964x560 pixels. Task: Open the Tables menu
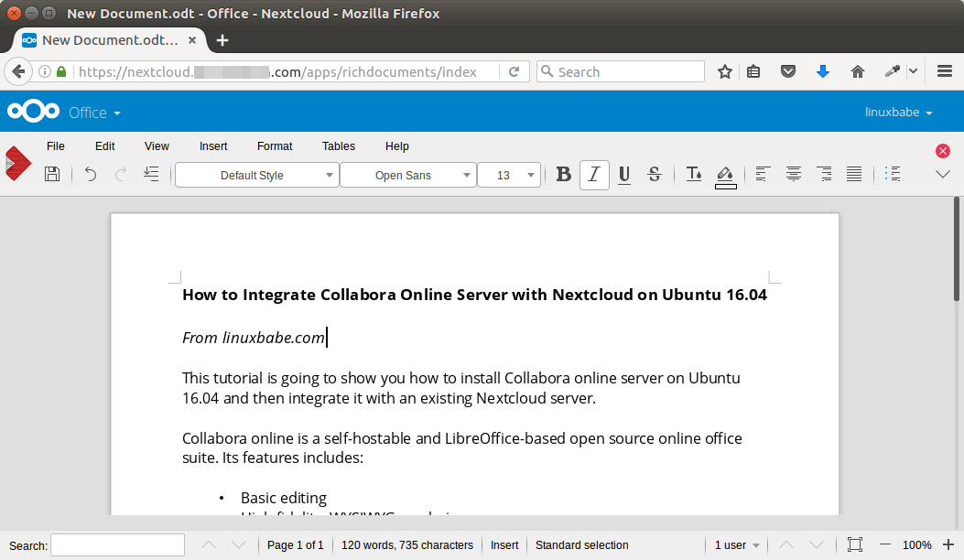click(338, 145)
